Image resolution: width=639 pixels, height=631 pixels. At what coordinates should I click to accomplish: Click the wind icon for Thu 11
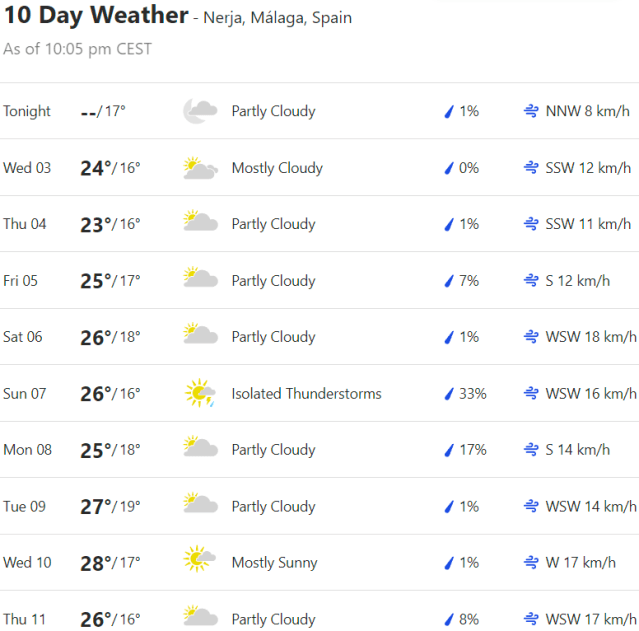531,619
